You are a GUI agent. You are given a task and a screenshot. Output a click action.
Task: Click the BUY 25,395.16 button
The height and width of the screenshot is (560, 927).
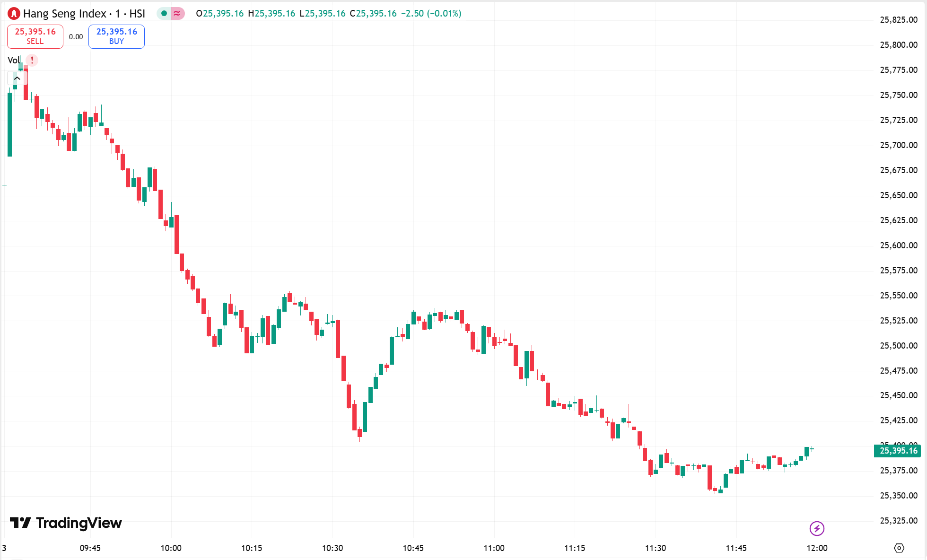pyautogui.click(x=116, y=36)
